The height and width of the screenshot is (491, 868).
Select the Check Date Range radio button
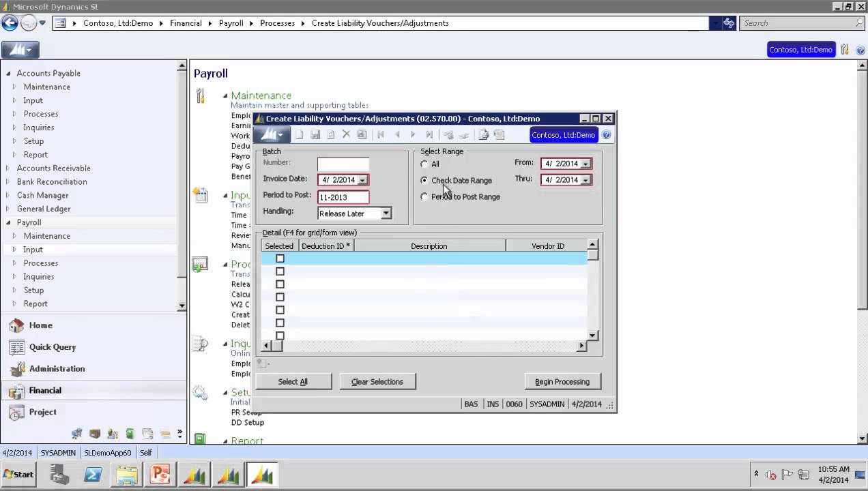pos(424,181)
